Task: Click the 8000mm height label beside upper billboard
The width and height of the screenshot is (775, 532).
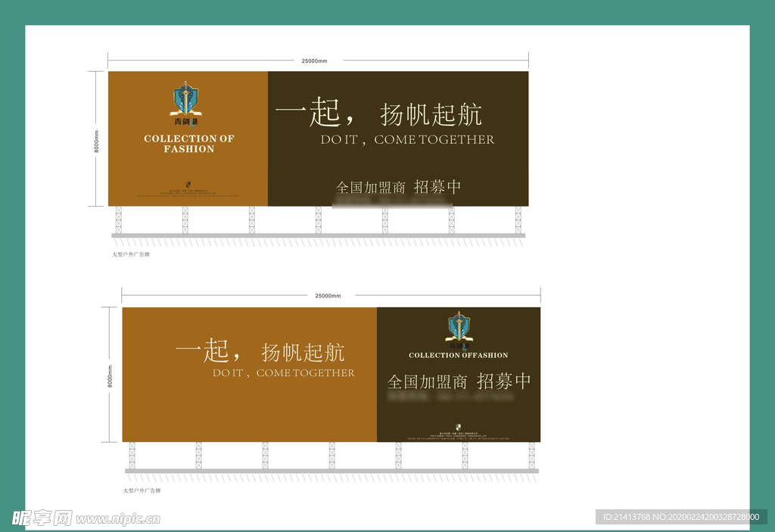Action: (96, 142)
